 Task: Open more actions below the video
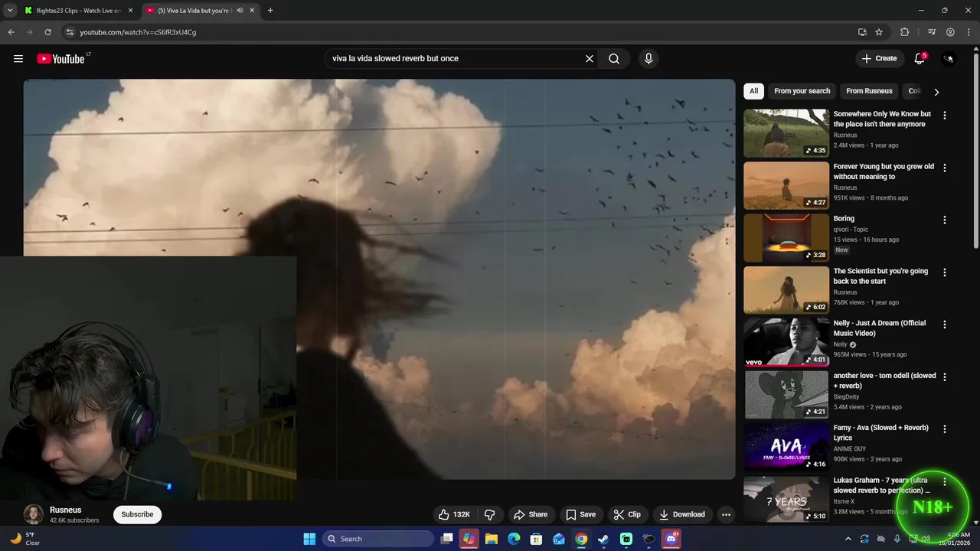[x=726, y=514]
